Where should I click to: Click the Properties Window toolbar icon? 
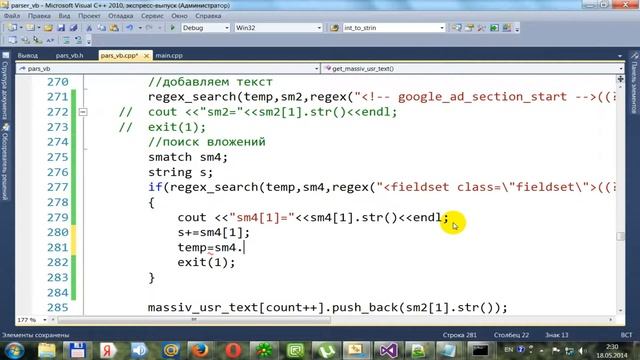tap(469, 28)
